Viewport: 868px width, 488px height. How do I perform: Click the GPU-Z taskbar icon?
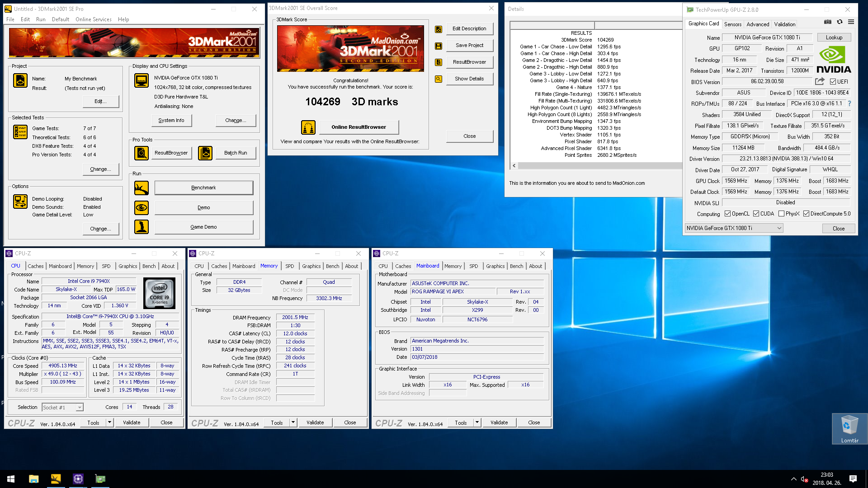100,479
